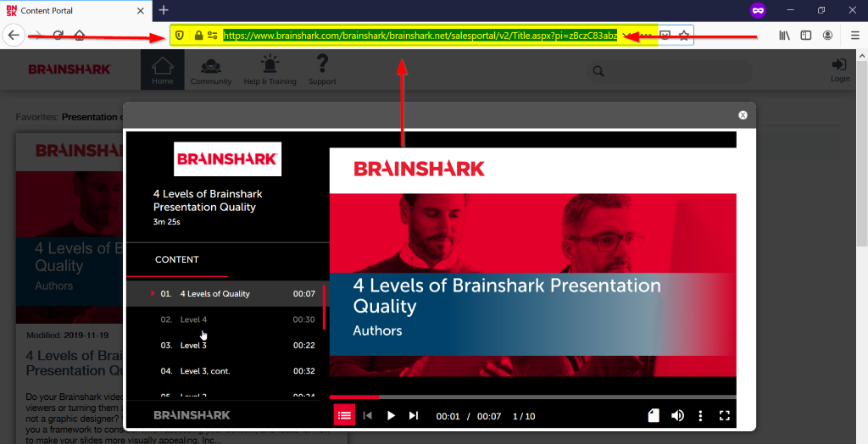Toggle the red table of contents button
Screen dimensions: 868x444
[x=344, y=415]
